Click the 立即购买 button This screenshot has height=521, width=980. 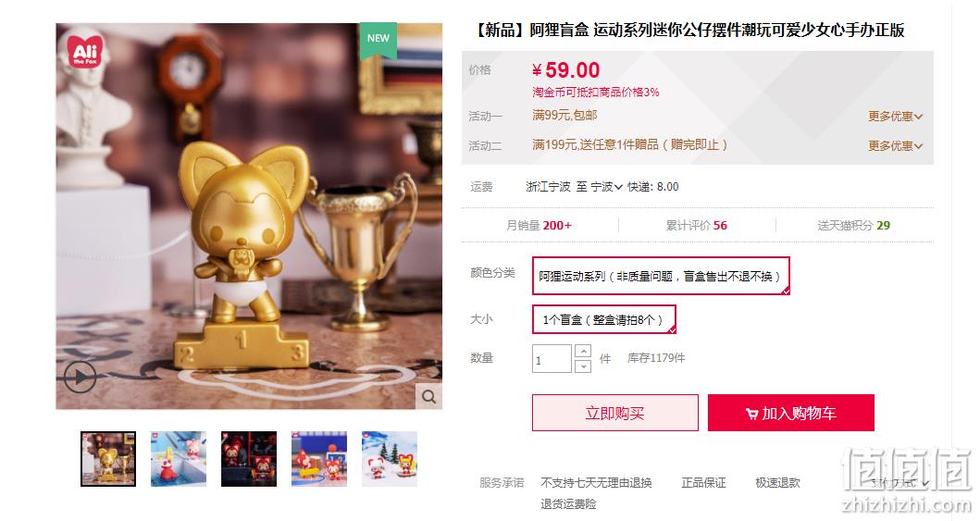point(615,413)
